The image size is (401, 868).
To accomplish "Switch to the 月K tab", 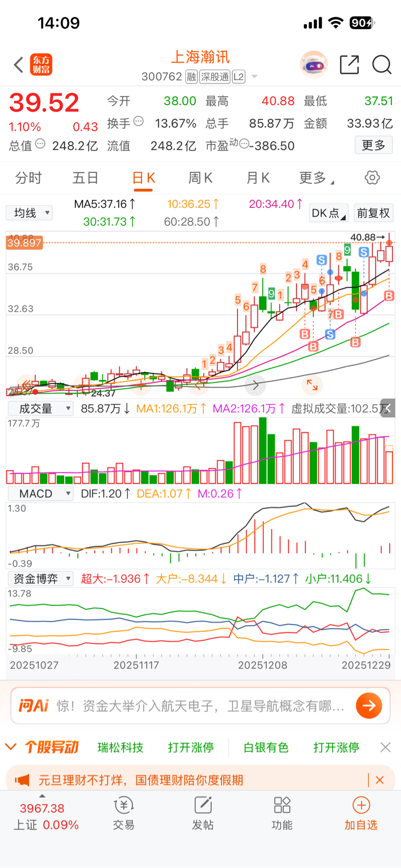I will pos(258,178).
